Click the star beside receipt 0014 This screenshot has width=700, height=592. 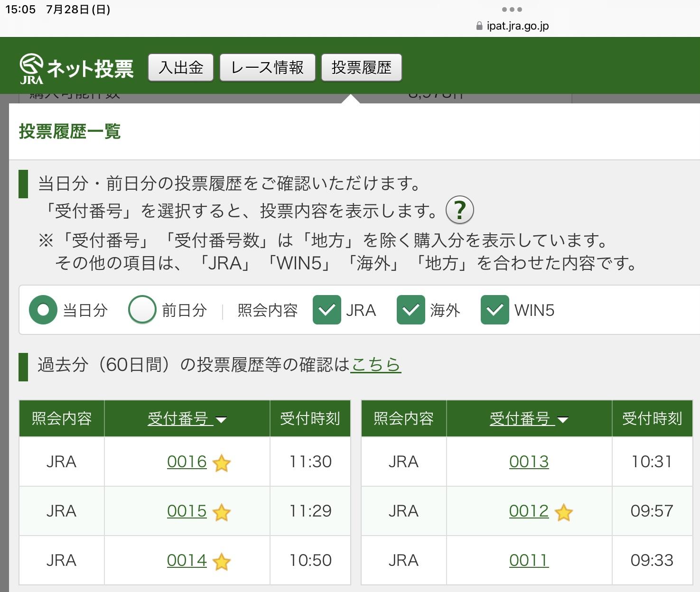(222, 562)
